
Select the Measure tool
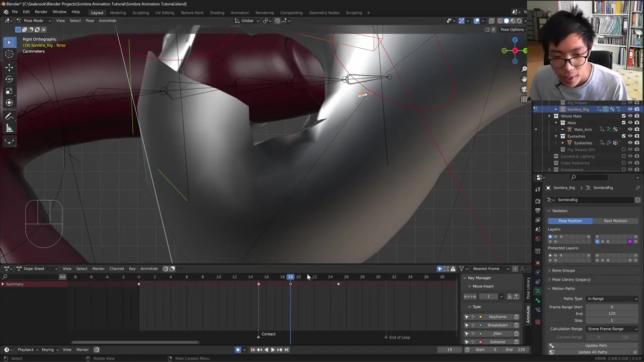9,128
